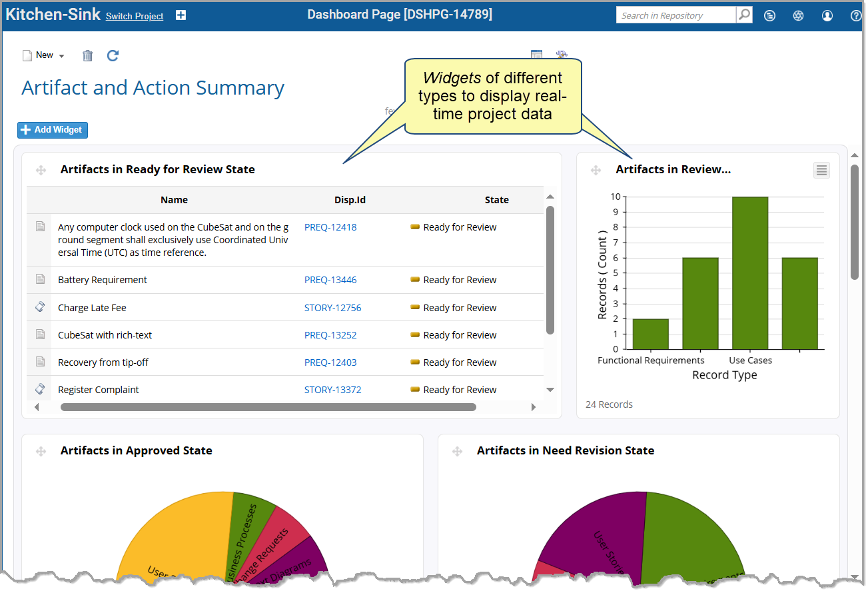Click in the Search in Repository field
The image size is (868, 597).
coord(675,15)
